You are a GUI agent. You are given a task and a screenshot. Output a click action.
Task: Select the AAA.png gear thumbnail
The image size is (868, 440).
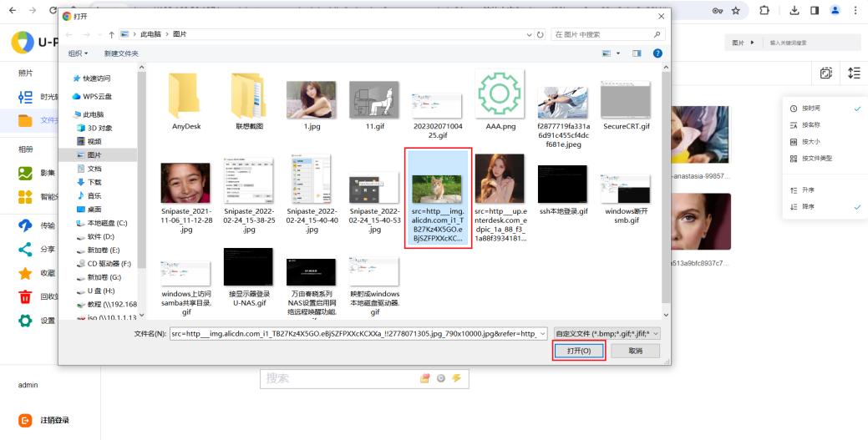pos(500,99)
